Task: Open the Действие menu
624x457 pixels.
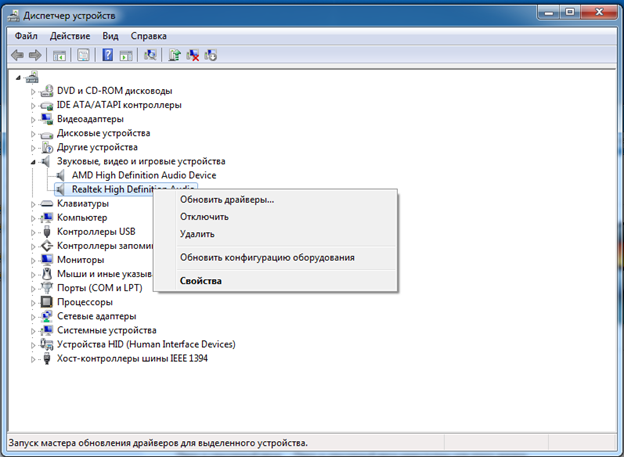Action: [70, 35]
